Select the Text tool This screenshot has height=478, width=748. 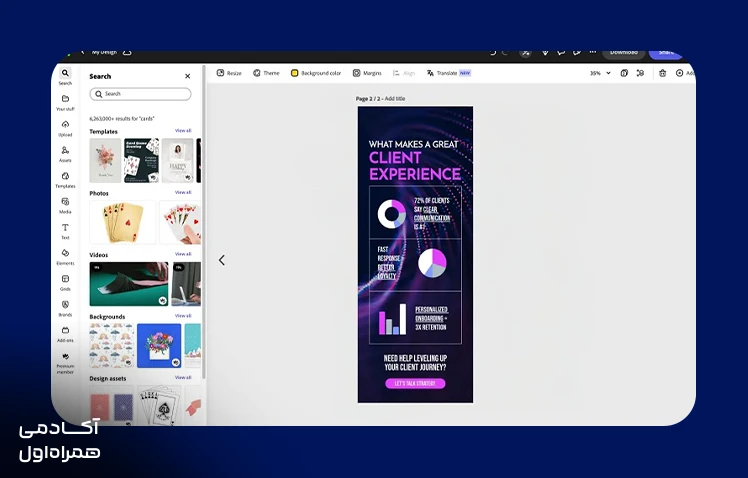(65, 231)
